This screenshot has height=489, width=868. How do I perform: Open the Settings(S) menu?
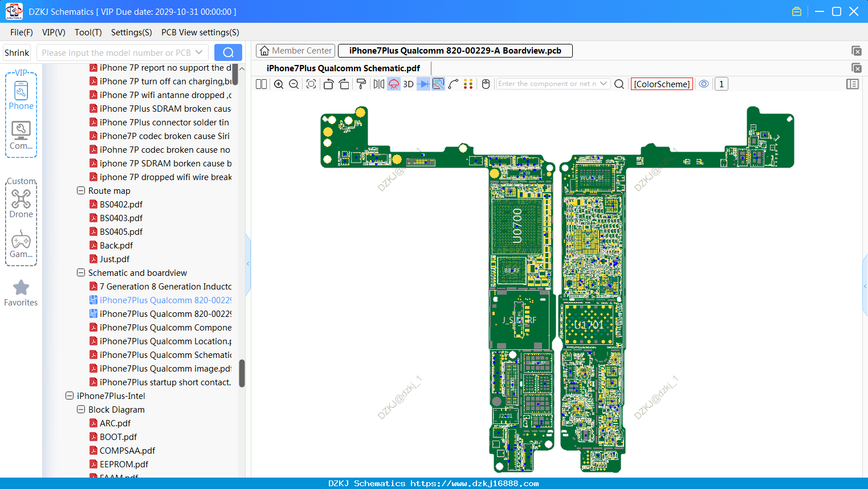[132, 32]
